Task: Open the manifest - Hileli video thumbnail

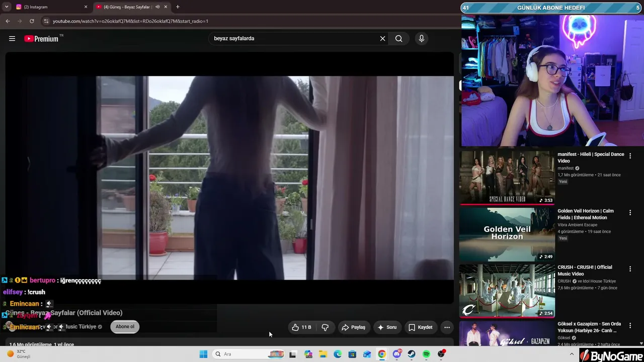Action: point(507,177)
